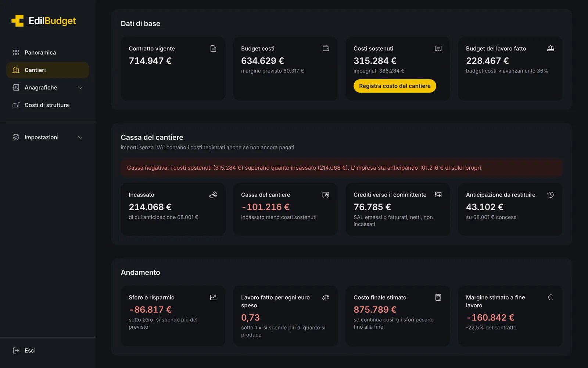Click the Panoramica grid icon
Viewport: 588px width, 368px height.
(x=16, y=53)
